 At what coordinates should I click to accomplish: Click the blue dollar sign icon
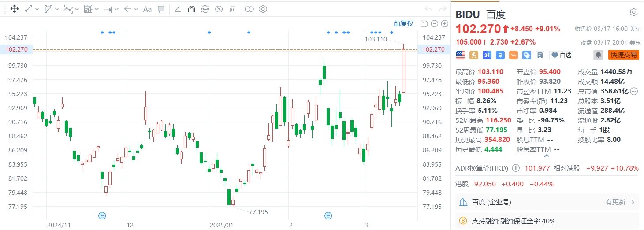pos(500,55)
